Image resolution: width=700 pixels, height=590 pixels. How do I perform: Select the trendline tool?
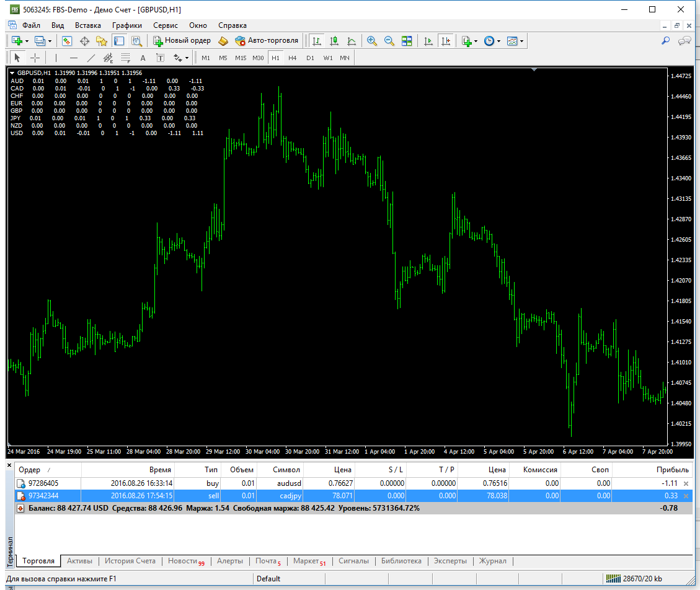point(91,58)
